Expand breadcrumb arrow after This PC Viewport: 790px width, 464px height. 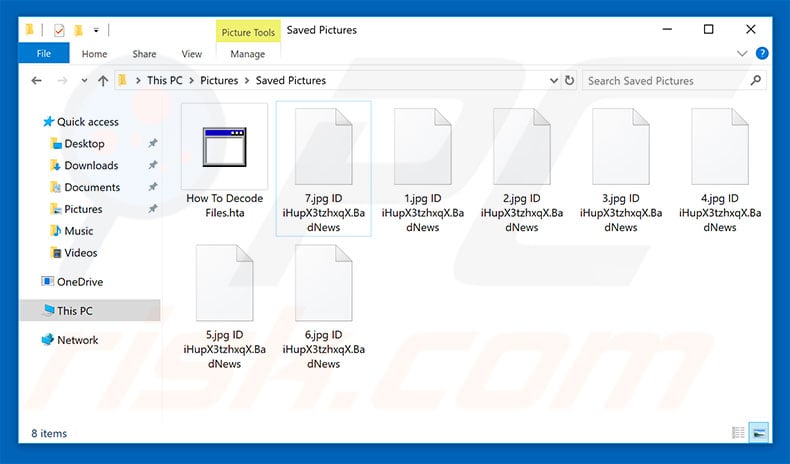point(191,81)
